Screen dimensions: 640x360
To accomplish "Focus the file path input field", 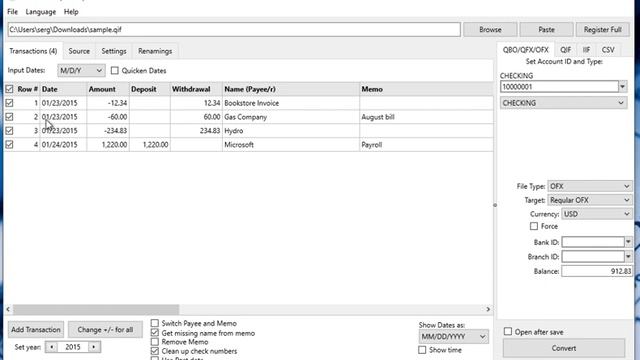I will (234, 29).
